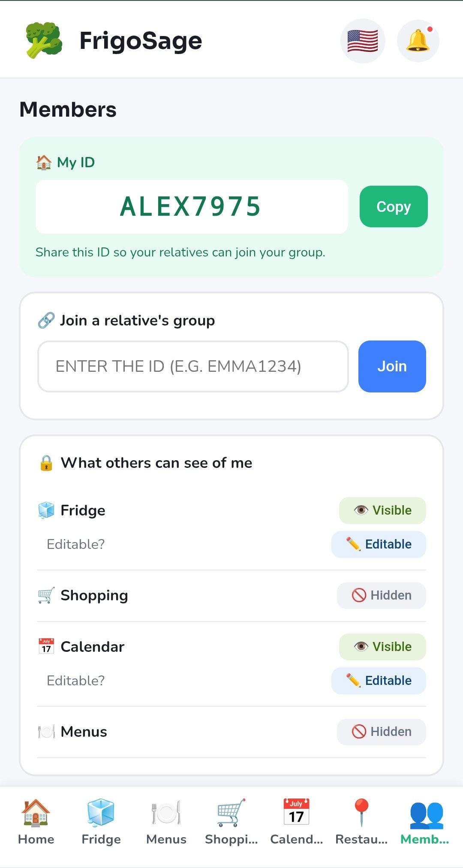Toggle Calendar Editable permission
Viewport: 463px width, 868px height.
379,681
